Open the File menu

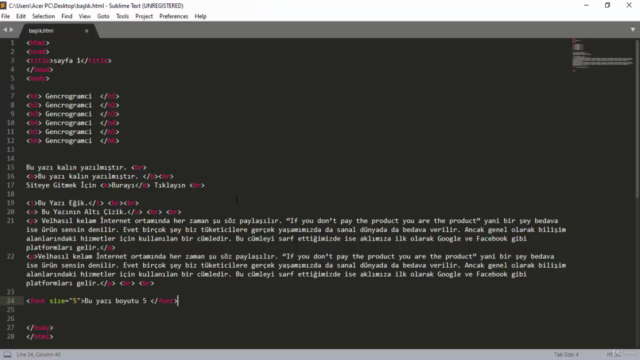[6, 16]
